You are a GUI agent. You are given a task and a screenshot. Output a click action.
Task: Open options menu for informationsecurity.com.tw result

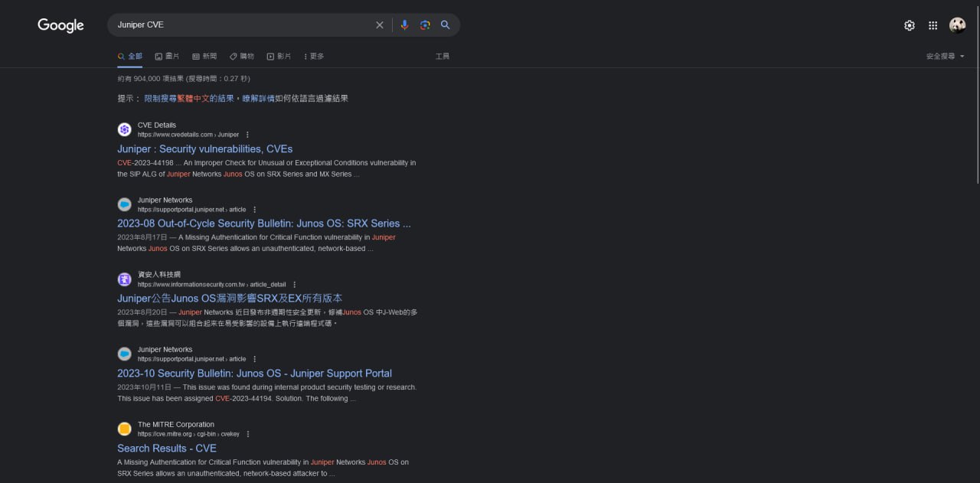pos(294,285)
